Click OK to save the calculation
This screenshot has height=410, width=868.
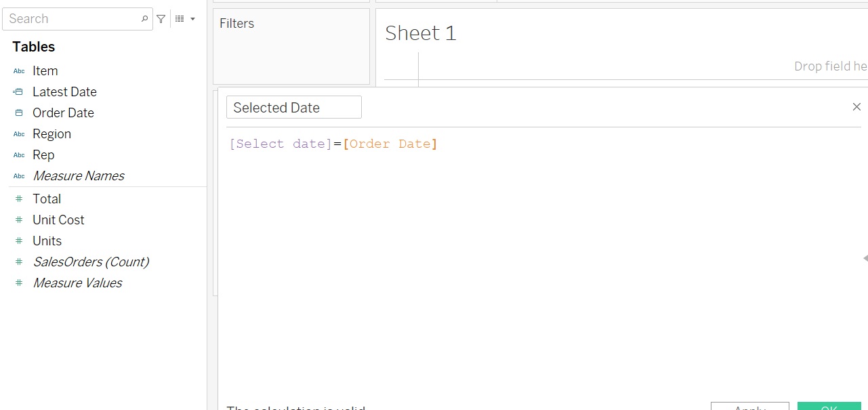click(829, 407)
